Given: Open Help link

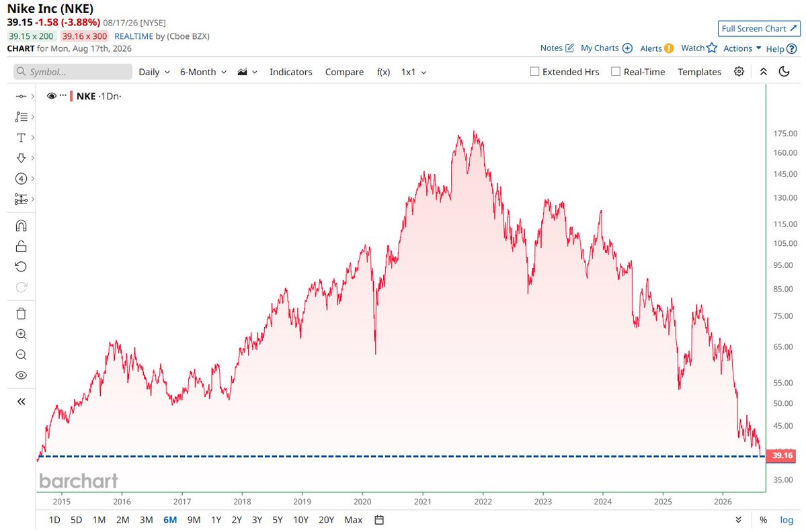Looking at the screenshot, I should [x=781, y=49].
